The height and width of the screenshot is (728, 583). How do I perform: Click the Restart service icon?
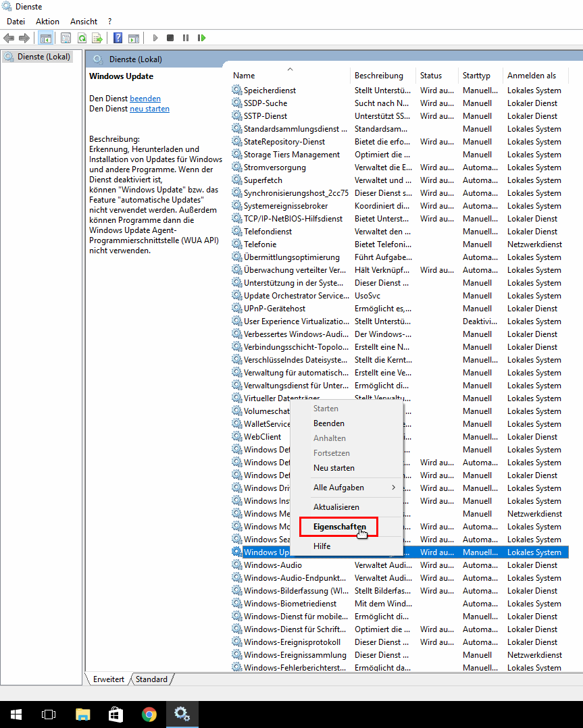[x=201, y=38]
